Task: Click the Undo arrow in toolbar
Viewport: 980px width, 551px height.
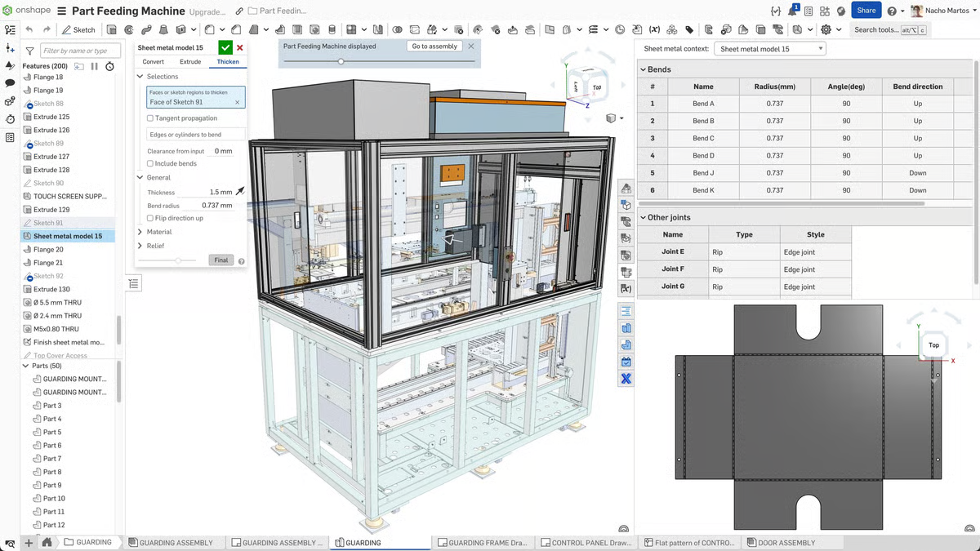Action: (29, 29)
